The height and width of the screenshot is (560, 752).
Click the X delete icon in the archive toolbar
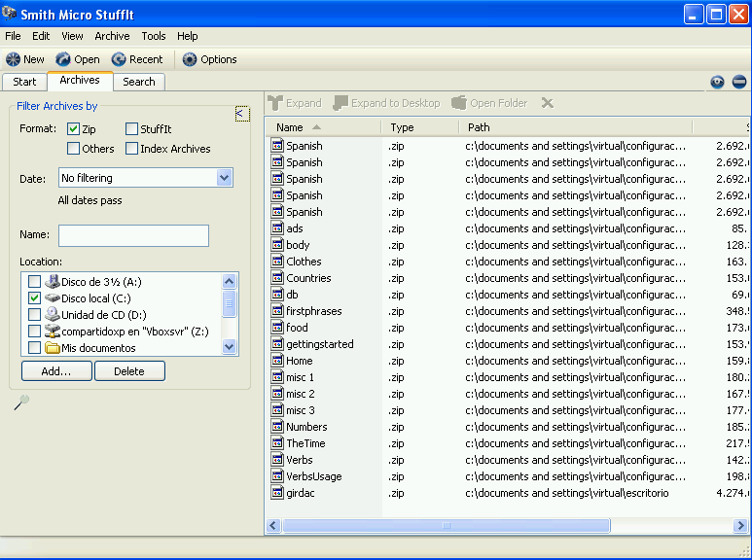tap(548, 103)
